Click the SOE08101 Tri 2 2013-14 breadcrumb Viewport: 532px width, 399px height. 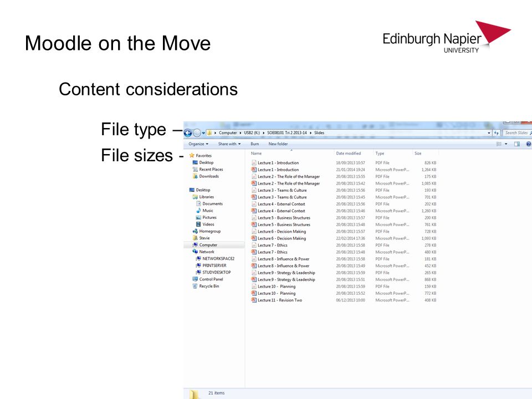pos(287,132)
